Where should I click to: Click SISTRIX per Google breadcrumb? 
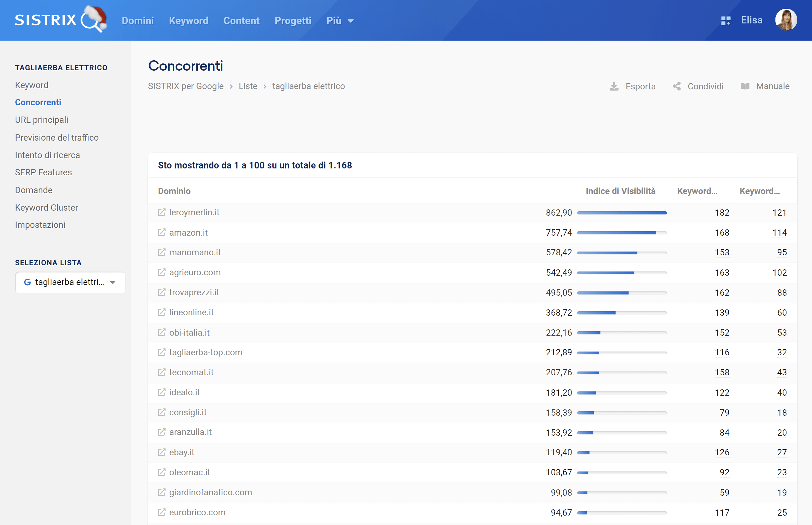pyautogui.click(x=186, y=86)
